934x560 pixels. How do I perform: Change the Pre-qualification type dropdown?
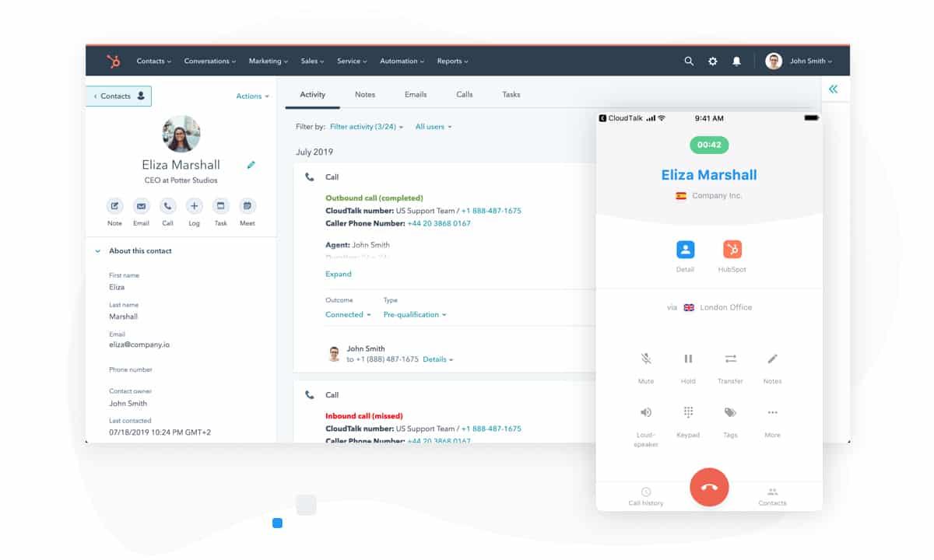click(x=416, y=315)
